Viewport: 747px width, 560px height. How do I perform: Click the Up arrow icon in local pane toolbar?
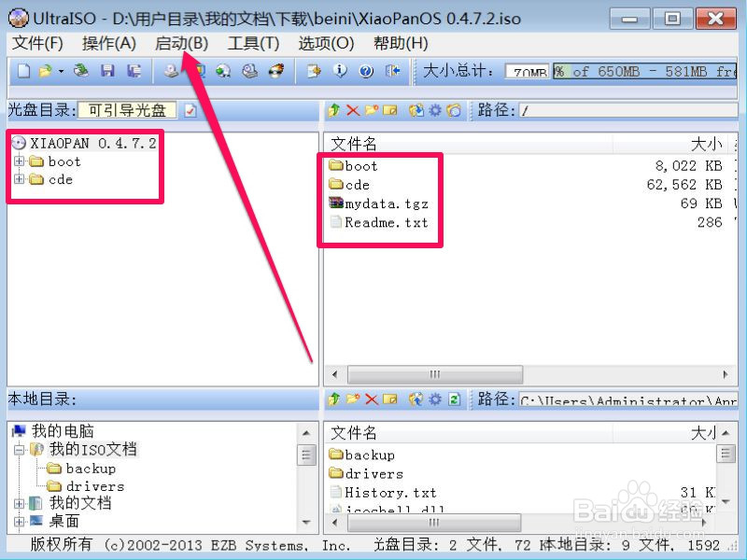click(333, 399)
